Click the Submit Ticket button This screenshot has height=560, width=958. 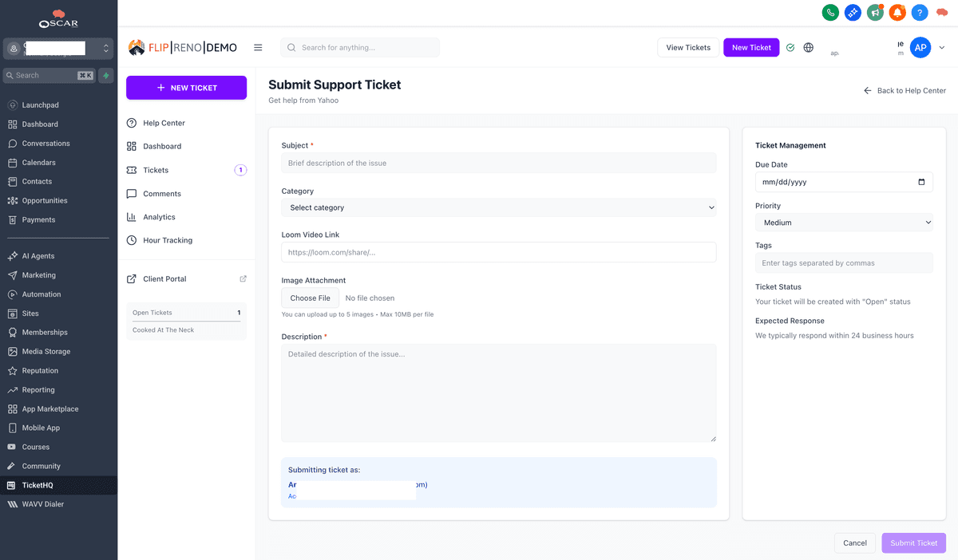(x=913, y=542)
